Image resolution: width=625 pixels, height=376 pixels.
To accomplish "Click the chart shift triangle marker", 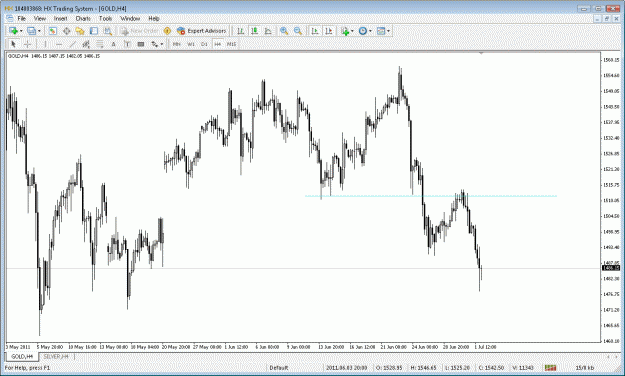I will click(x=481, y=53).
